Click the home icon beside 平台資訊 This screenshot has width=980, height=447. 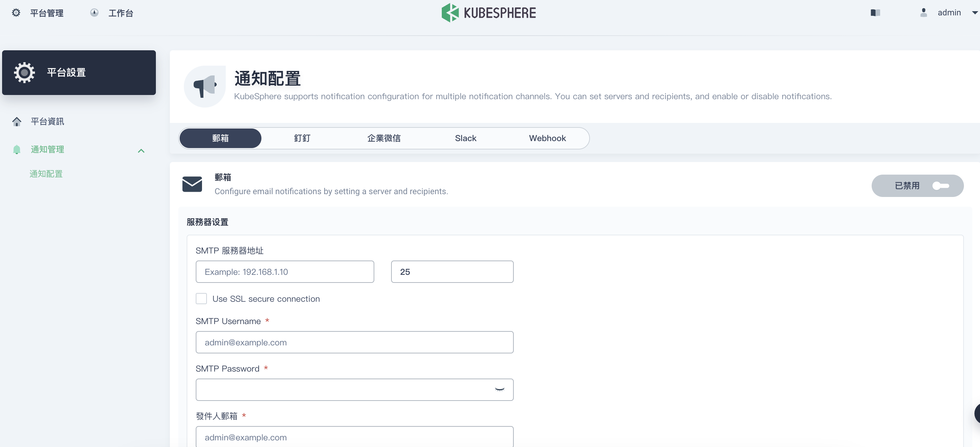click(x=17, y=122)
